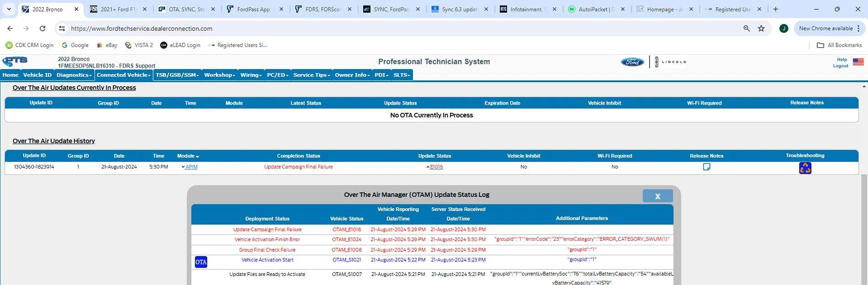Switch to the 2021+ Ford F1 tab
This screenshot has height=285, width=868.
tap(119, 9)
